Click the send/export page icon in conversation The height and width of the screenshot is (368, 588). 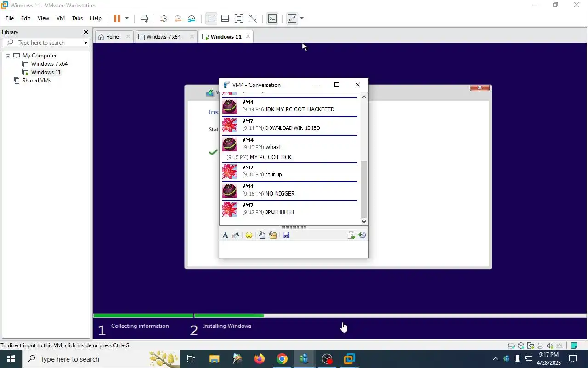pyautogui.click(x=351, y=235)
